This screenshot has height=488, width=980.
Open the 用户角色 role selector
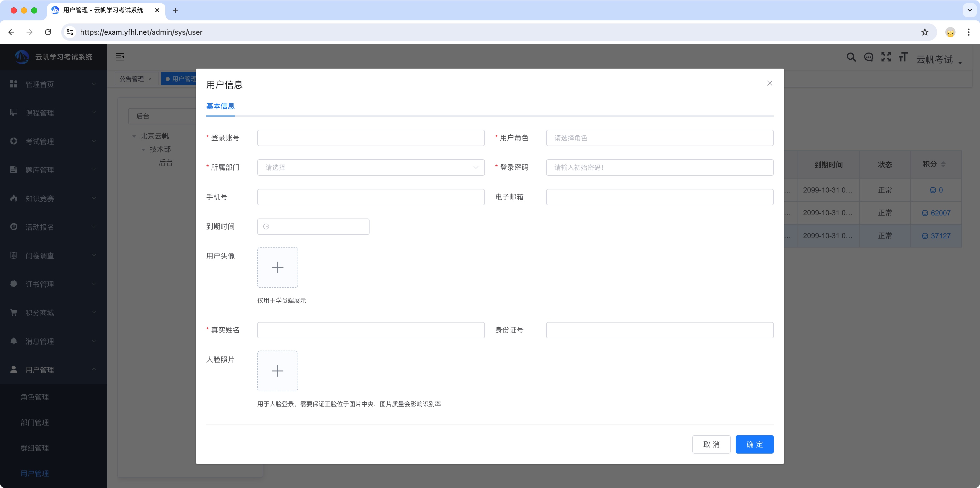(x=660, y=138)
